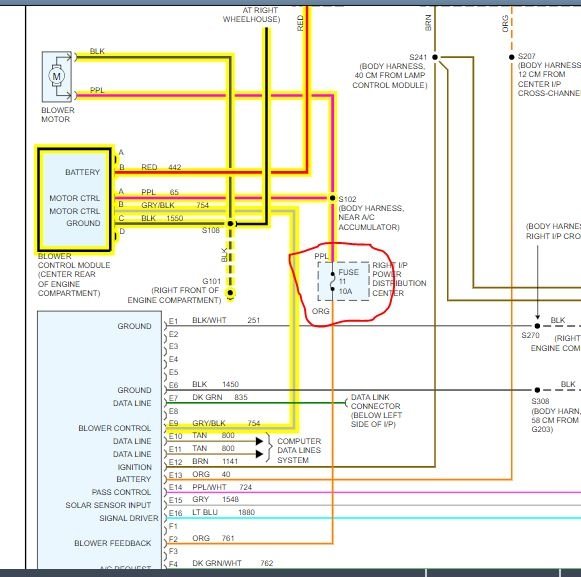Viewport: 581px width, 577px height.
Task: Click the GRY 1548 wire label
Action: (215, 500)
